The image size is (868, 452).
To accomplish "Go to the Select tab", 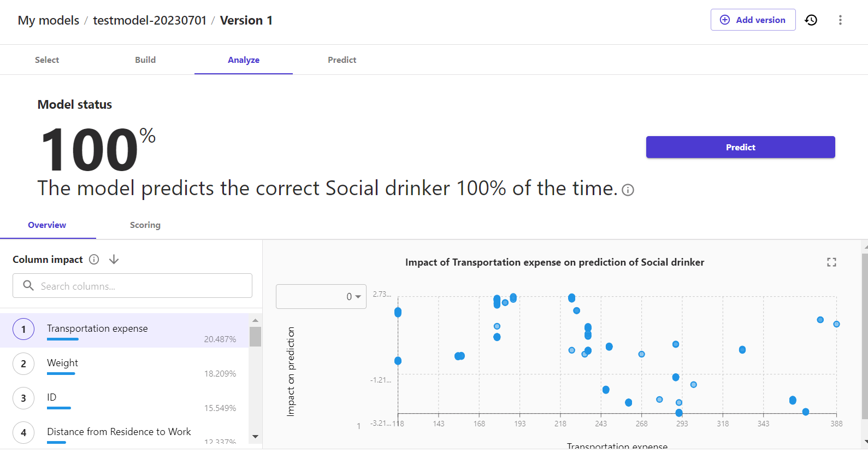I will [x=47, y=60].
